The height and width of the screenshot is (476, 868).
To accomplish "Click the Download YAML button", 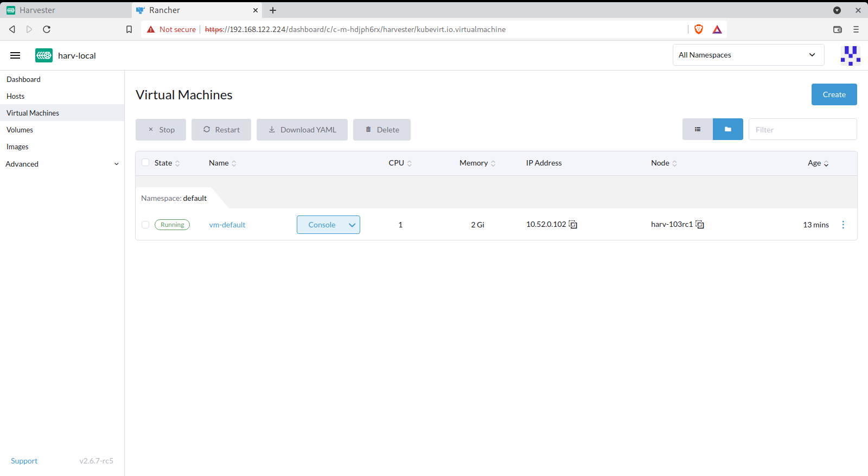I will [302, 130].
